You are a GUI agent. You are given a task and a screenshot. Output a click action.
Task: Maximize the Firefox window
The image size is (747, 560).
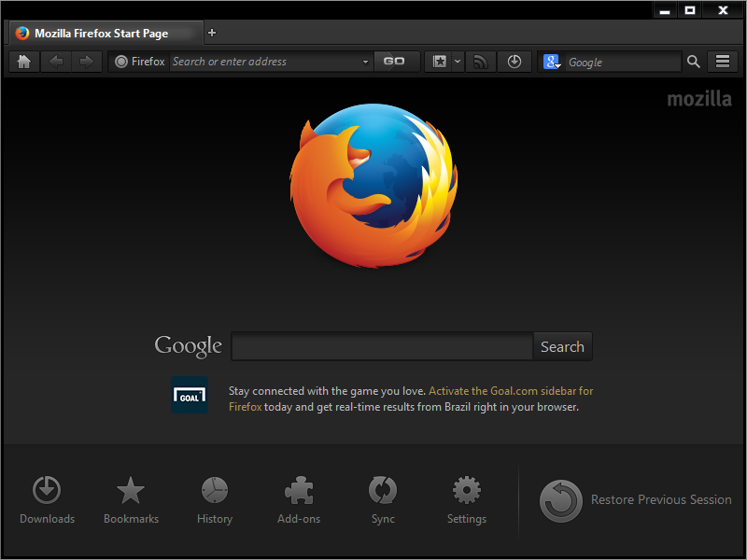coord(690,10)
